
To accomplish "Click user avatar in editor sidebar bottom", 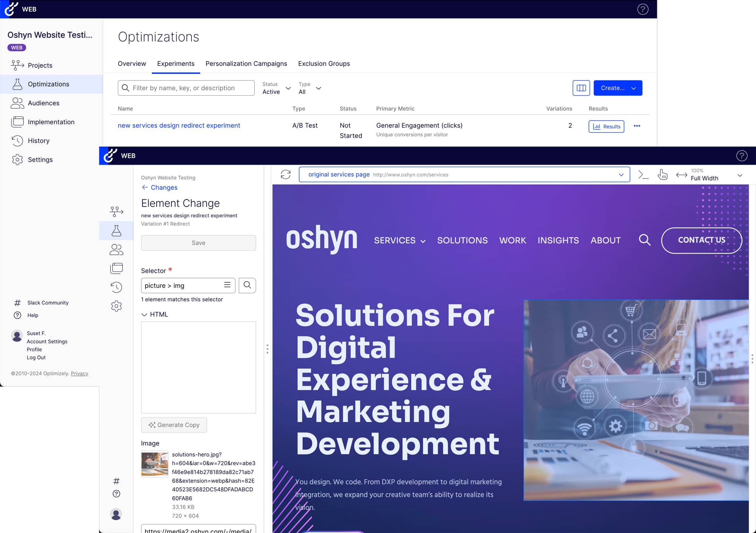I will 116,514.
